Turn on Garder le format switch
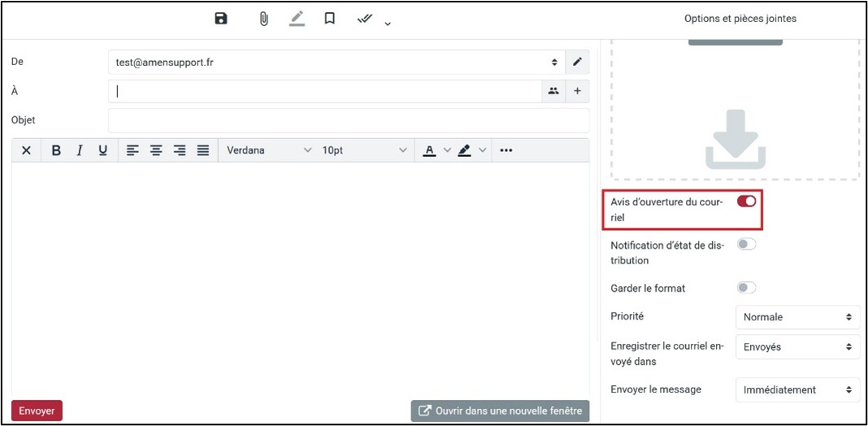The image size is (868, 426). tap(746, 287)
